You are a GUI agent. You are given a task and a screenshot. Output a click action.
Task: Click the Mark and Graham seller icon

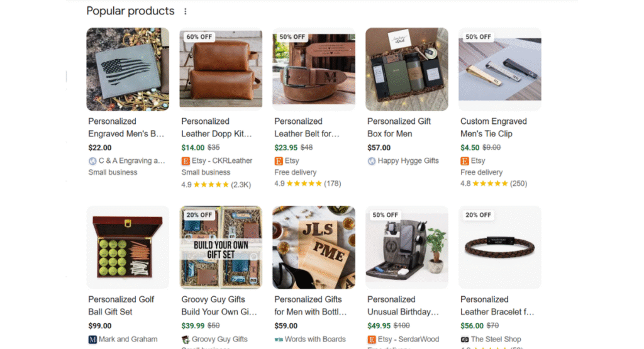coord(92,340)
